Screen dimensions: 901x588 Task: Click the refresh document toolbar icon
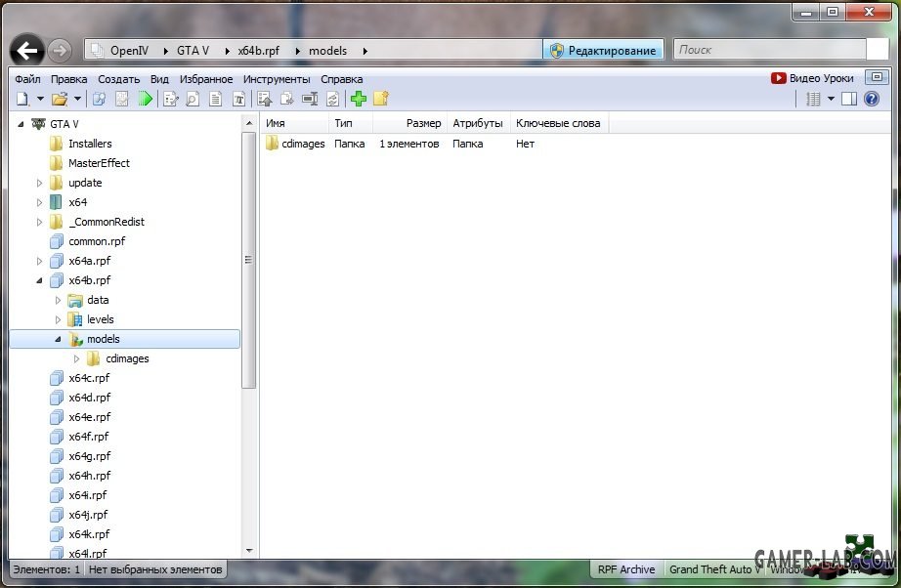click(x=332, y=99)
